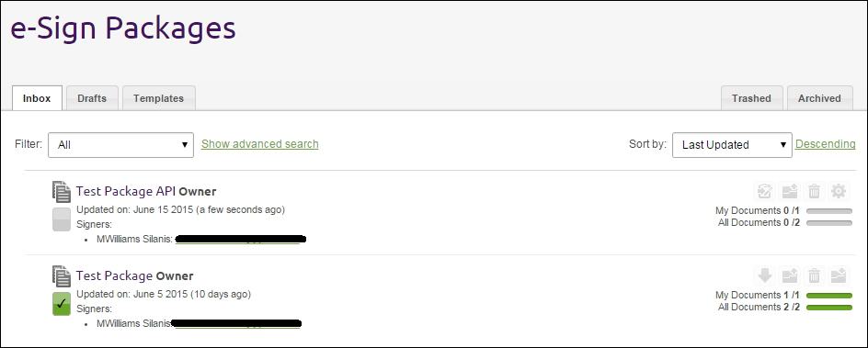Click the sign icon for Test Package API
The width and height of the screenshot is (868, 348).
coord(764,192)
